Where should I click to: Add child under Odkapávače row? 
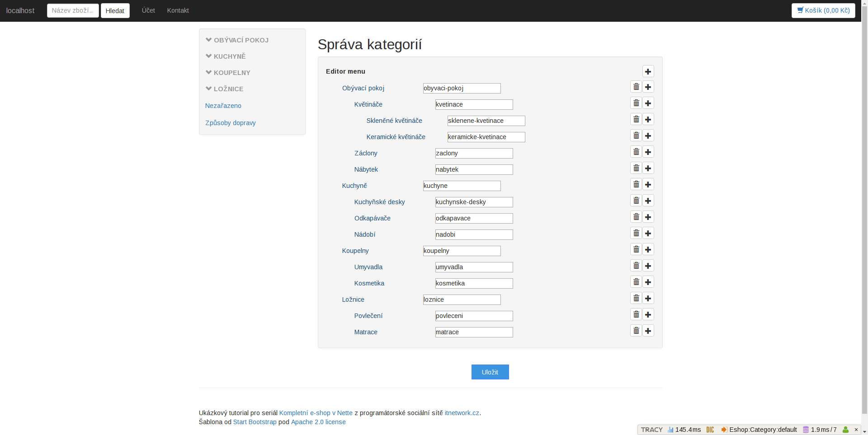(648, 217)
